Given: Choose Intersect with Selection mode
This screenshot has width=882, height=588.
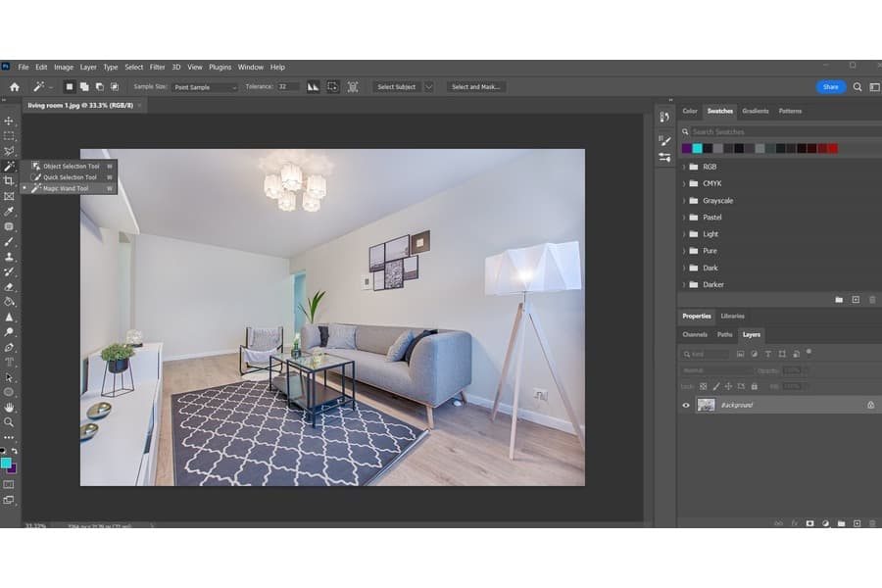Looking at the screenshot, I should tap(115, 86).
